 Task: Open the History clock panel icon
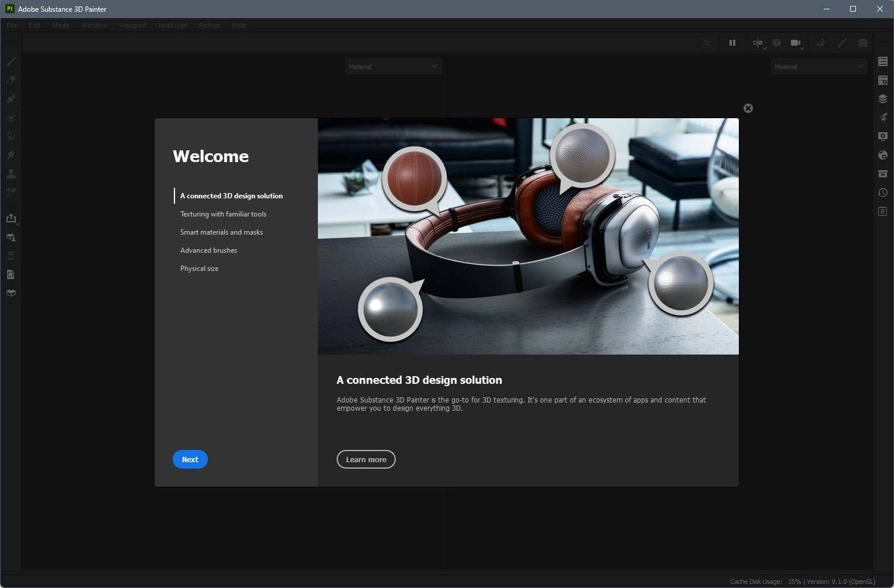(x=883, y=192)
